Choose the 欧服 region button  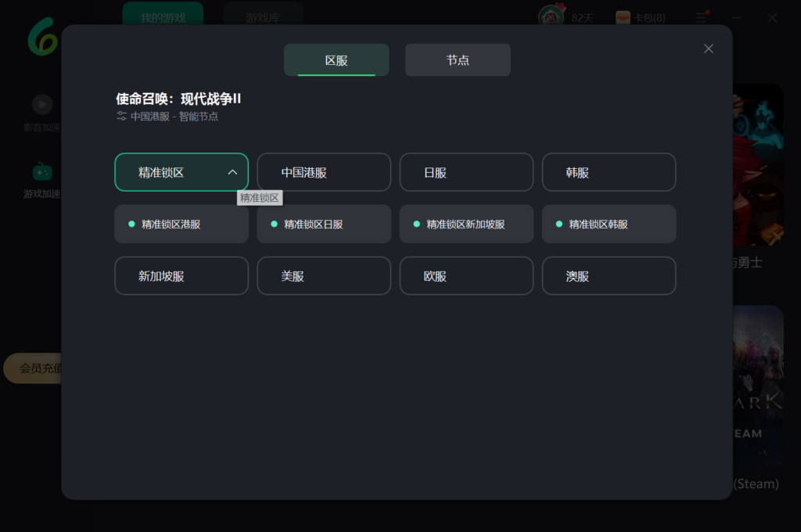coord(466,276)
